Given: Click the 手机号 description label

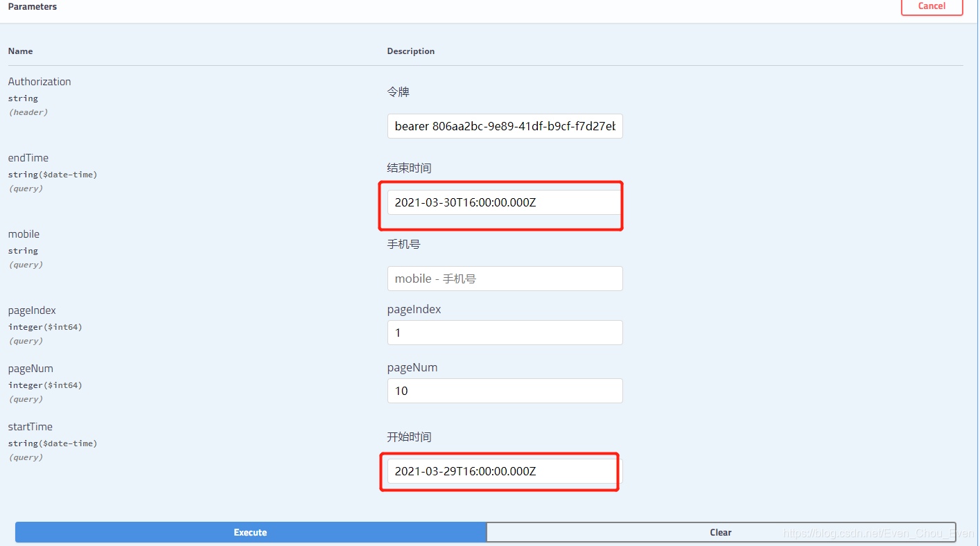Looking at the screenshot, I should click(403, 245).
